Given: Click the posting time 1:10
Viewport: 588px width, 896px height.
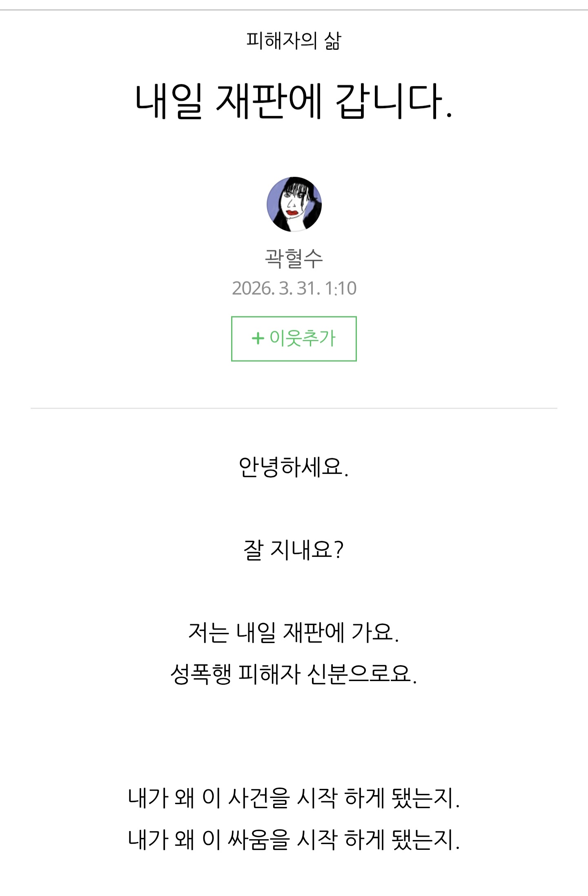Looking at the screenshot, I should [341, 288].
